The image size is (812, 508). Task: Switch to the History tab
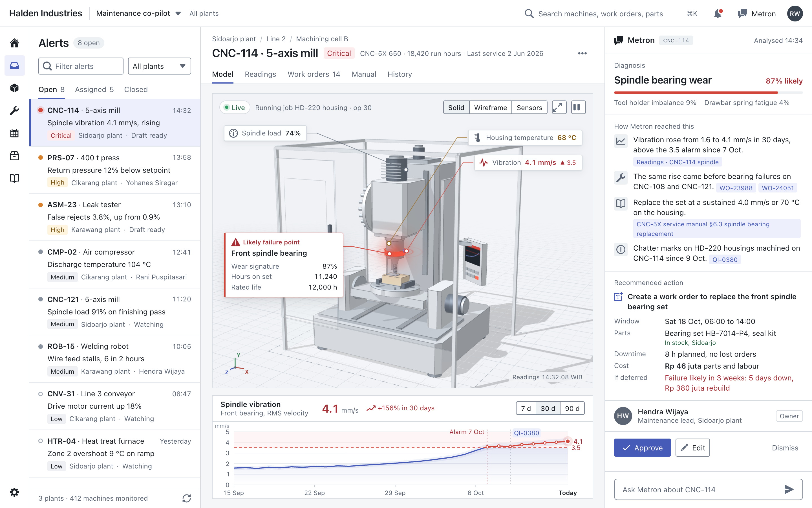400,74
